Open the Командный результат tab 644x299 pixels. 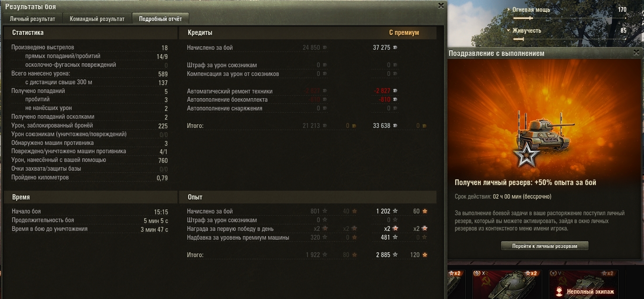(97, 19)
